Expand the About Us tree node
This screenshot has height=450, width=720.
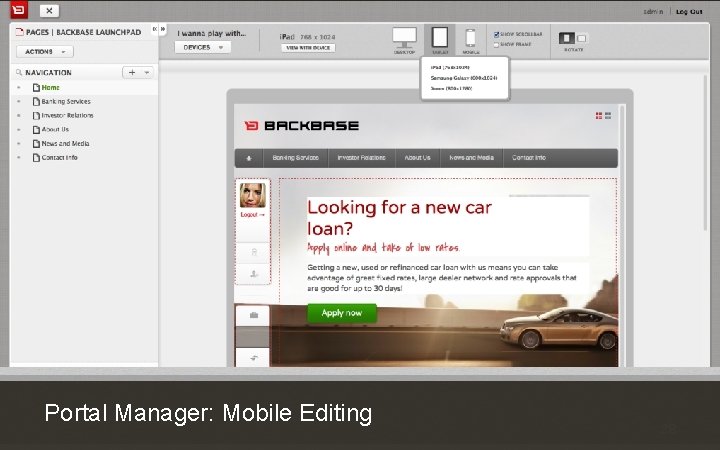[x=19, y=129]
